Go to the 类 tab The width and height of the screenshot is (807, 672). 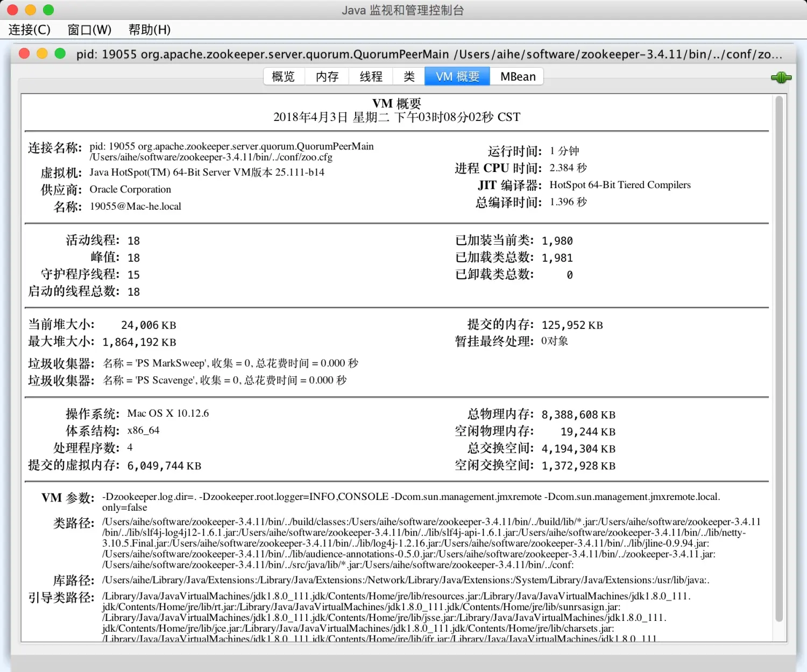pyautogui.click(x=409, y=76)
